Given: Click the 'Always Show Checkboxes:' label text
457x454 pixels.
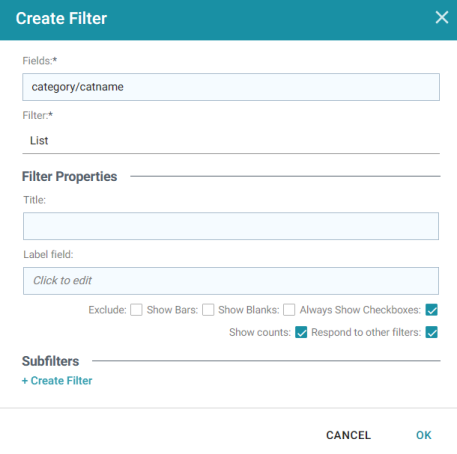Looking at the screenshot, I should pos(360,310).
